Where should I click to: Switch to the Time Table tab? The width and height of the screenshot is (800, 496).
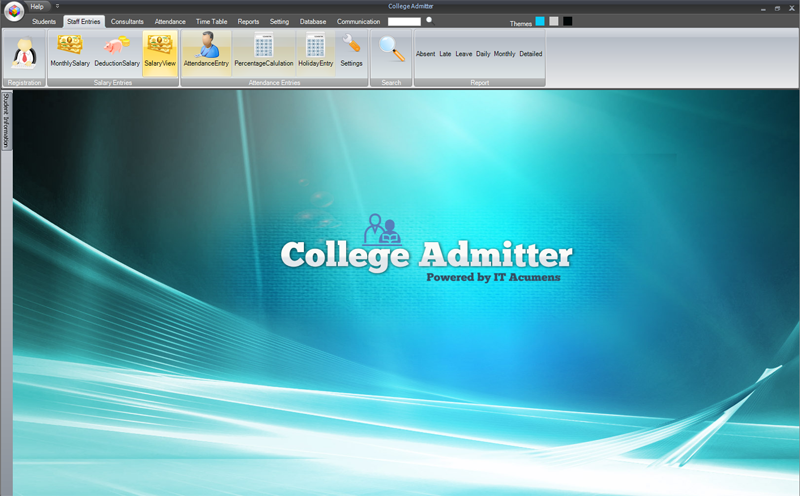pos(212,21)
